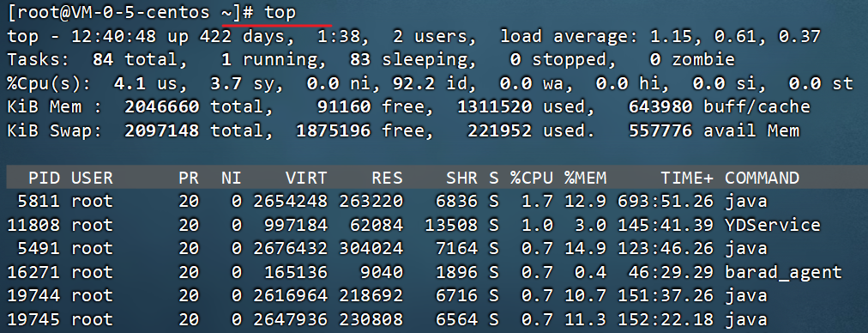This screenshot has height=333, width=868.
Task: Click %MEM value '12.9'
Action: point(585,201)
